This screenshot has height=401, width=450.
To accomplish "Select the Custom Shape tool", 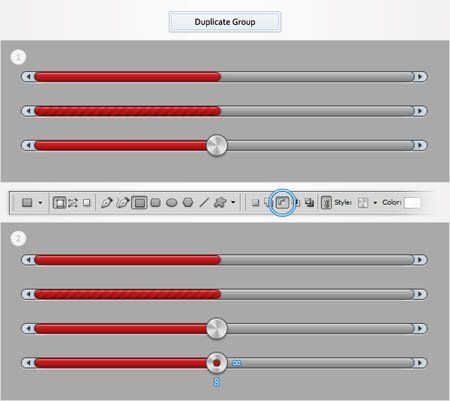I will coord(220,202).
